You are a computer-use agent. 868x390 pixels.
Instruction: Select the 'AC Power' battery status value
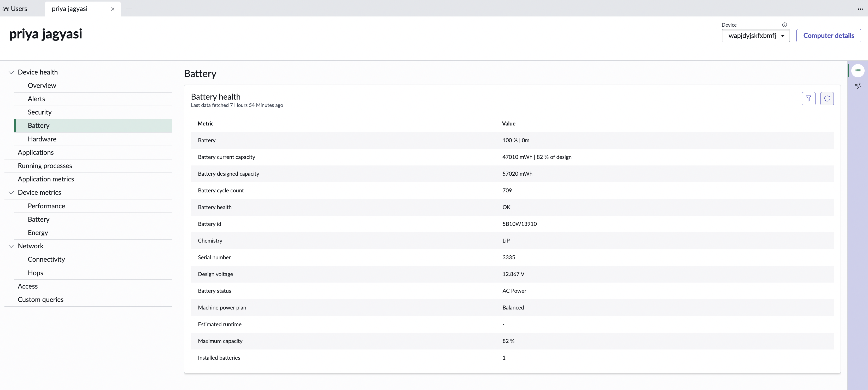tap(514, 291)
